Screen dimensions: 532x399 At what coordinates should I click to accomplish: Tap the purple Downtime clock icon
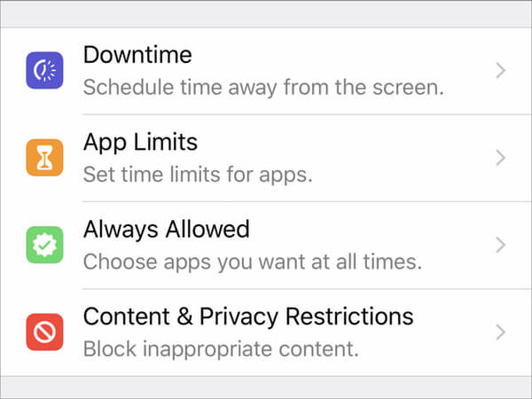[x=44, y=70]
